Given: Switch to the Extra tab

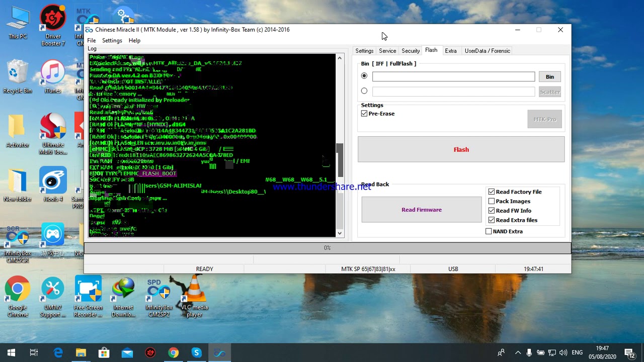Looking at the screenshot, I should pyautogui.click(x=451, y=51).
